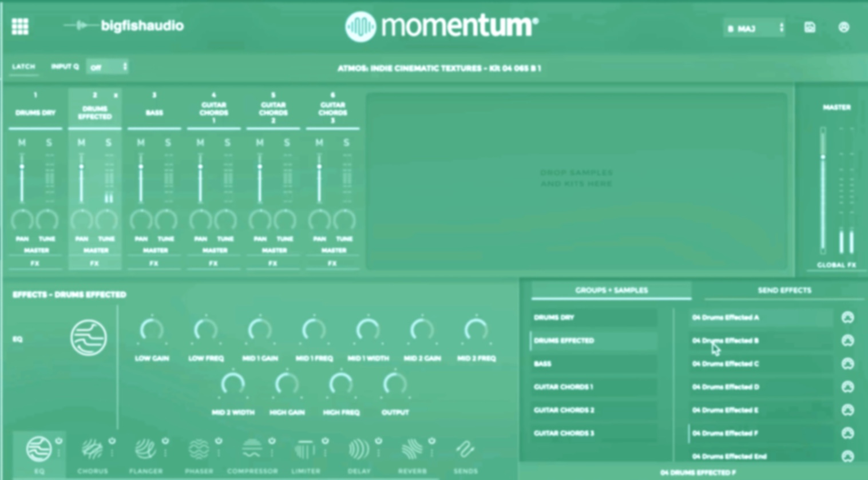Click icon beside 04 Drums Effected End

(847, 457)
